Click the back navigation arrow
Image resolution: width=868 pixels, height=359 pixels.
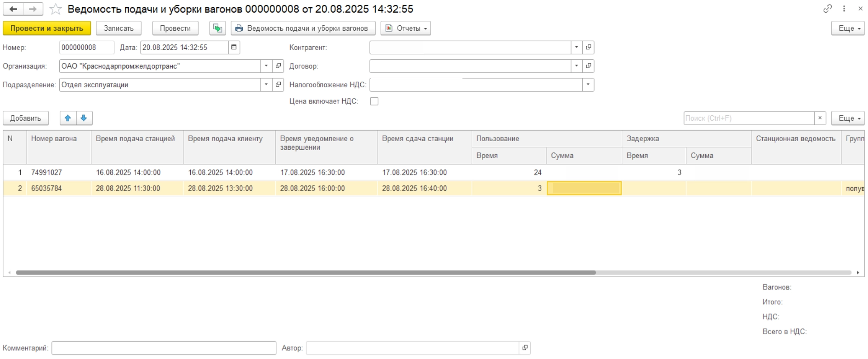tap(14, 9)
